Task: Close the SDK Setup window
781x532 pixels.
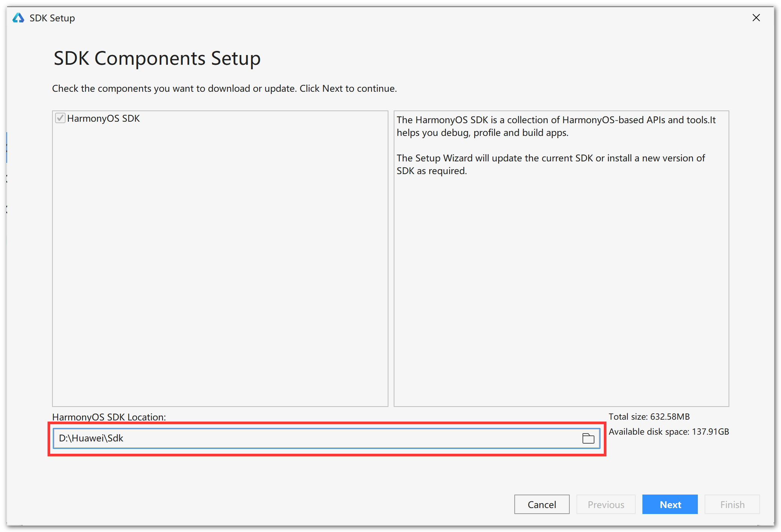Action: click(x=756, y=18)
